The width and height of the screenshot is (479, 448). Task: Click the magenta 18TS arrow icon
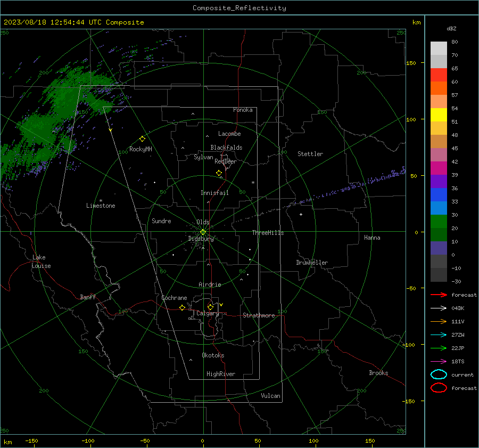(x=439, y=362)
